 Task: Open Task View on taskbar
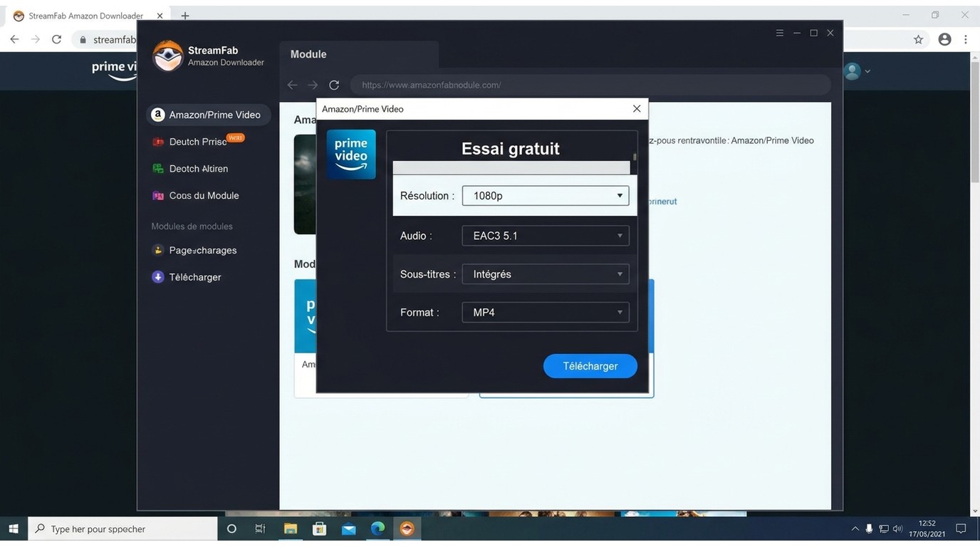[x=260, y=528]
